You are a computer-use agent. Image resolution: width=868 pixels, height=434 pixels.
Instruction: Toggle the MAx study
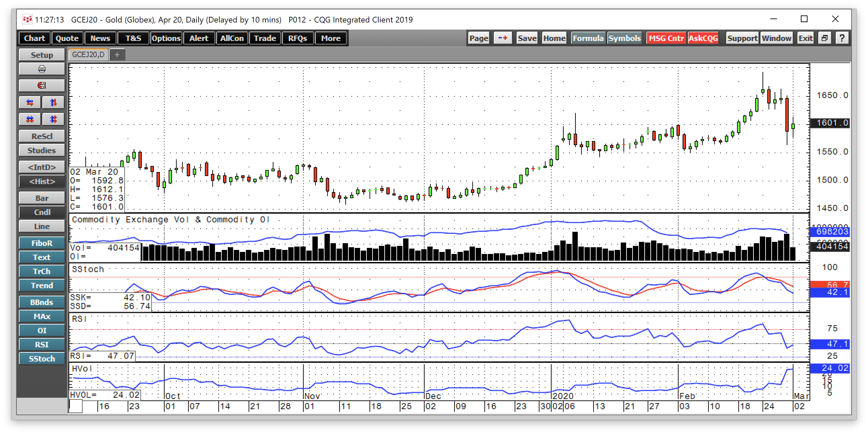tap(42, 316)
